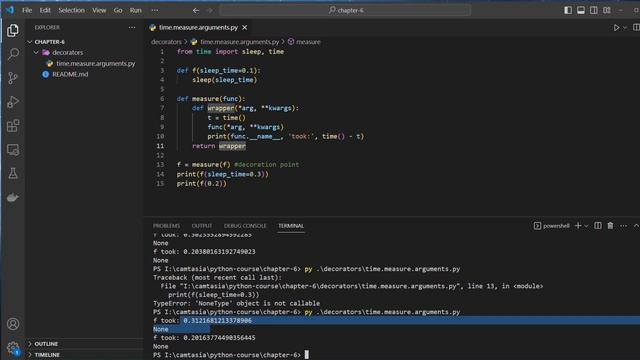This screenshot has width=640, height=360.
Task: Open Remote Explorer view
Action: coord(13,150)
